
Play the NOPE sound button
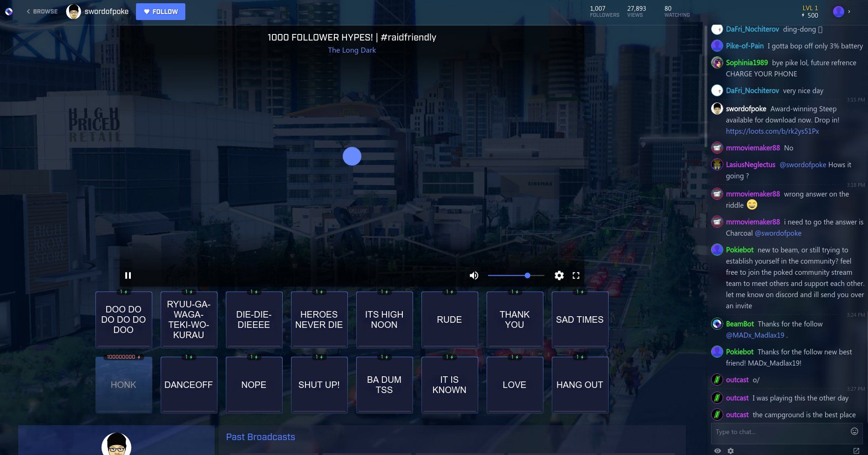[254, 385]
